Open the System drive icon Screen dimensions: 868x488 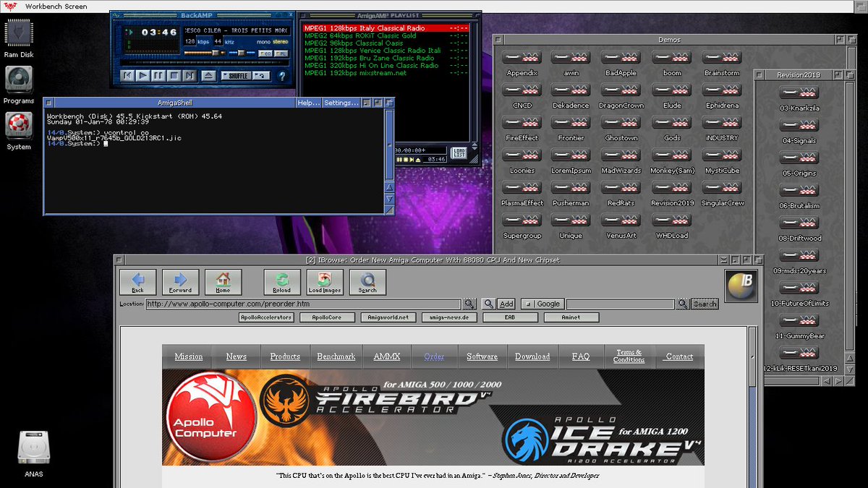pyautogui.click(x=19, y=126)
